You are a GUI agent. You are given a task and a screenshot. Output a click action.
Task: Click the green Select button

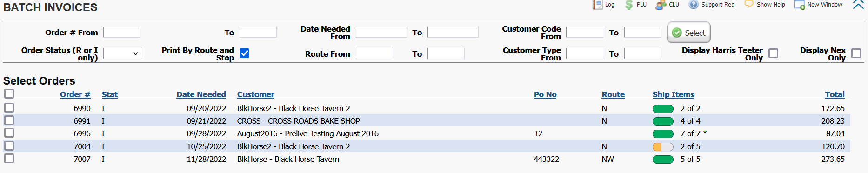coord(689,33)
